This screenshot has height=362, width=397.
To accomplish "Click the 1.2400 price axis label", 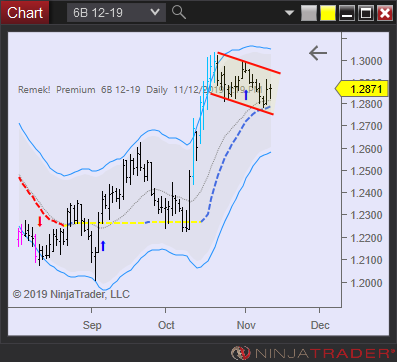I will [366, 193].
